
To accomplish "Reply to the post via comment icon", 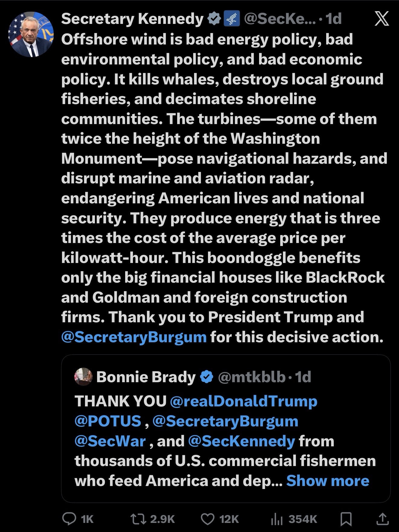I will click(69, 519).
